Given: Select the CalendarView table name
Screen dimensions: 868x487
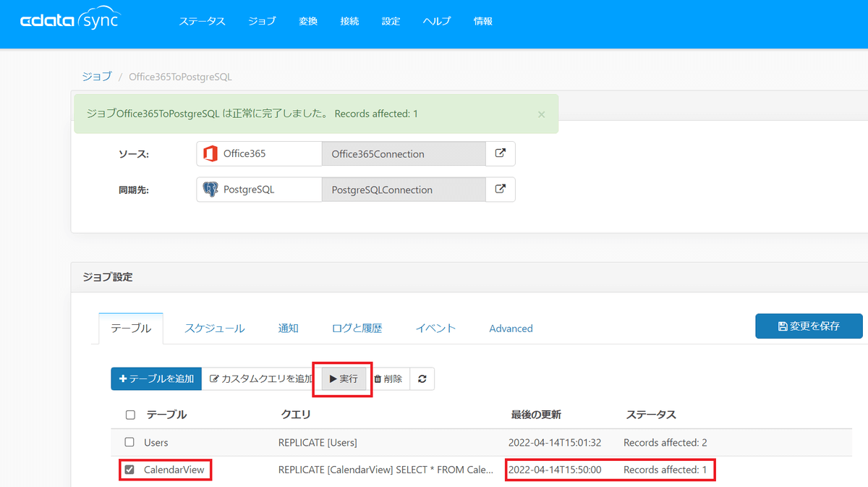Looking at the screenshot, I should click(x=174, y=470).
